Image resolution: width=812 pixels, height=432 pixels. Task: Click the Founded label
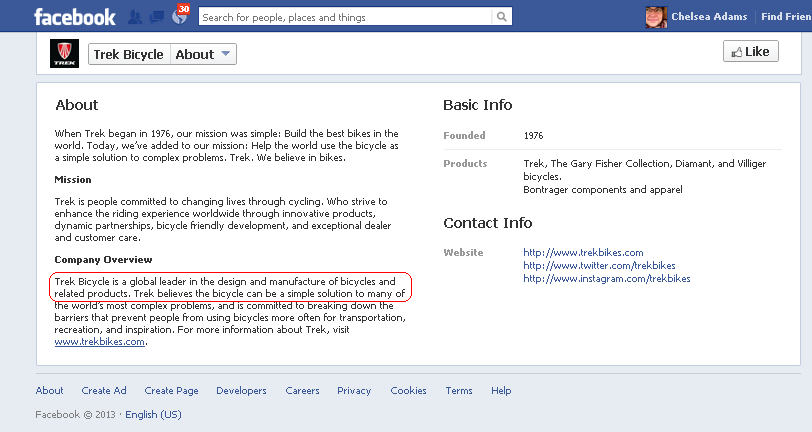click(464, 135)
